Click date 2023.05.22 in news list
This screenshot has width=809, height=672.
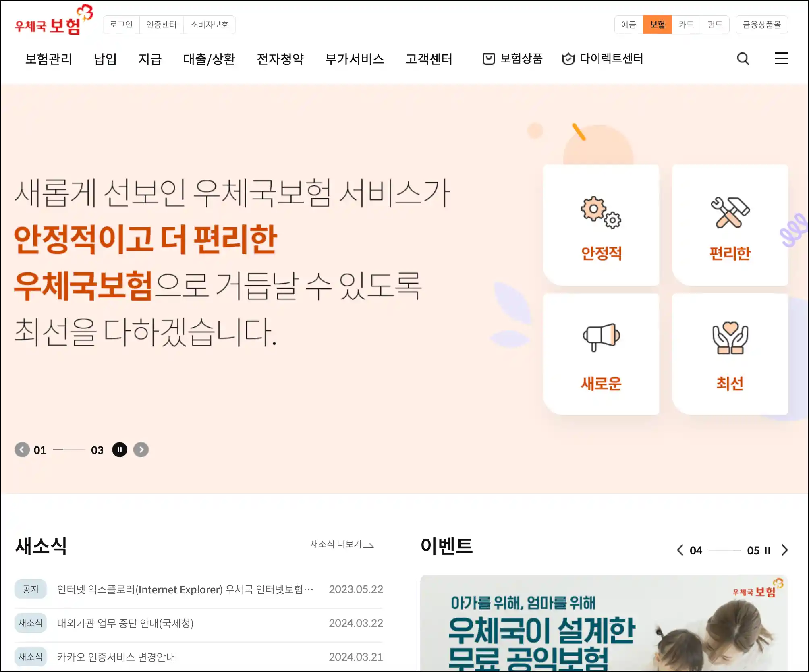(356, 589)
